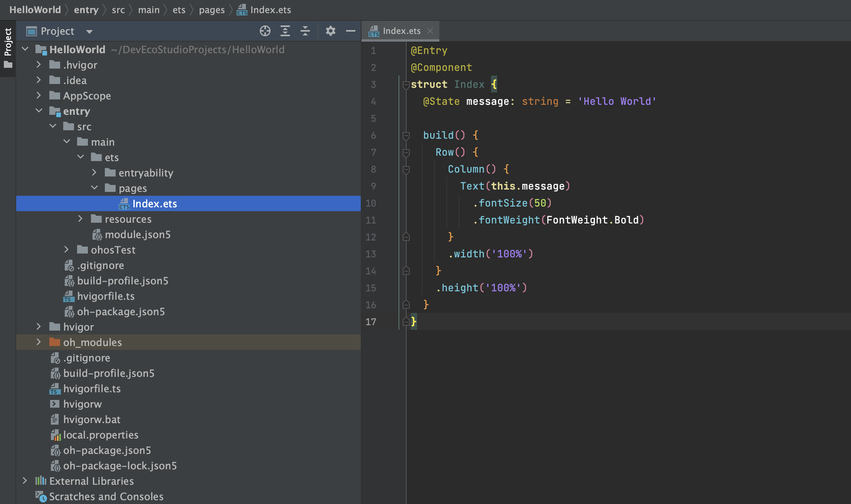Click the Scratches and Consoles icon
Viewport: 851px width, 504px height.
click(x=41, y=496)
